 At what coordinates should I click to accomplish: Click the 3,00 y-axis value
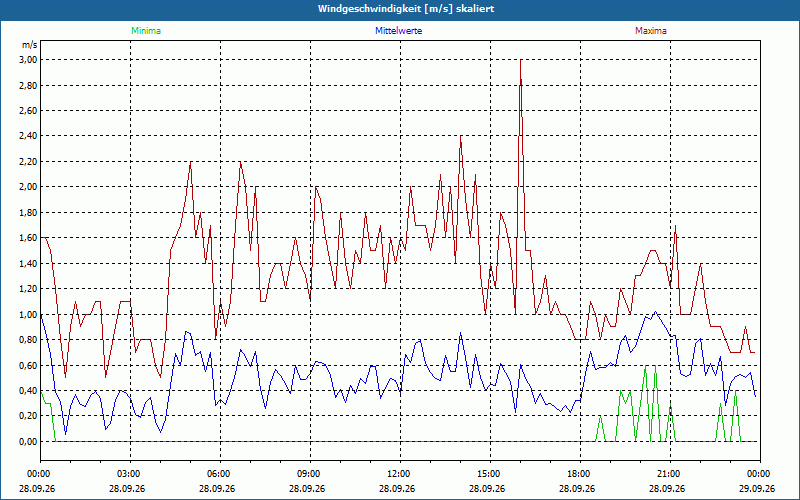click(x=29, y=60)
